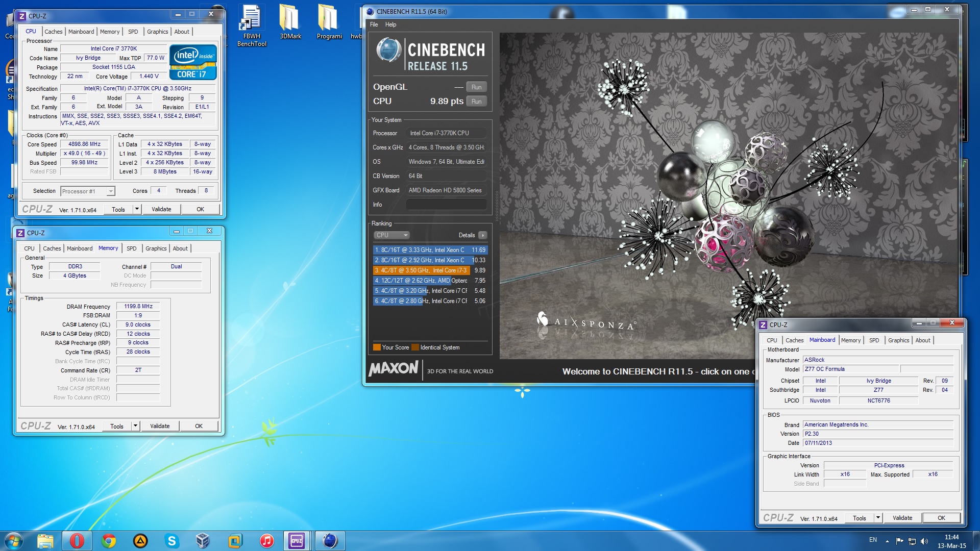
Task: Click the multiplier value x 49.0 (16 - 49)
Action: (x=84, y=154)
